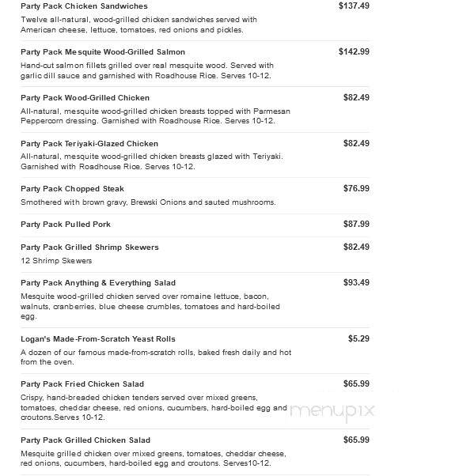Click the menupix watermark logo
The width and height of the screenshot is (474, 476).
click(332, 411)
